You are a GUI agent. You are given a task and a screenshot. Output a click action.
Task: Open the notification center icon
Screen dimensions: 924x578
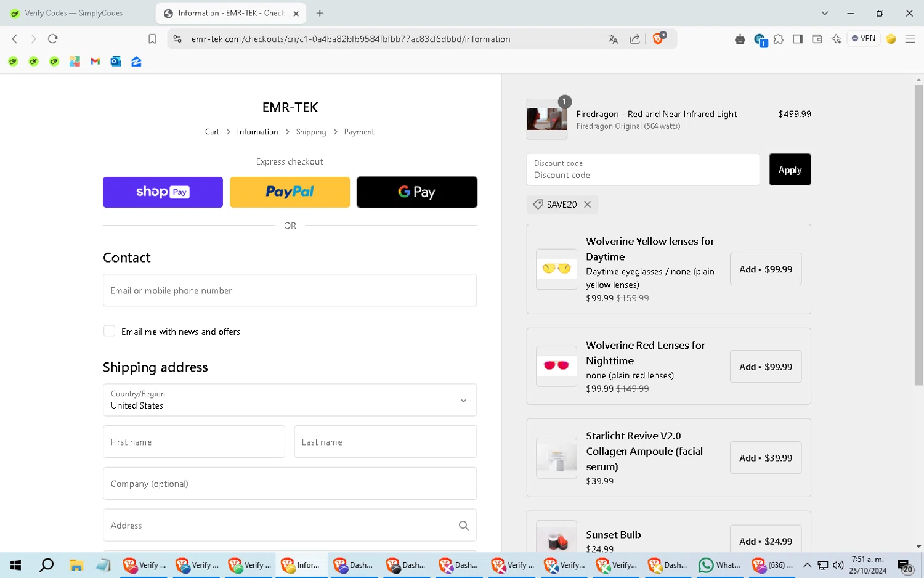point(905,566)
